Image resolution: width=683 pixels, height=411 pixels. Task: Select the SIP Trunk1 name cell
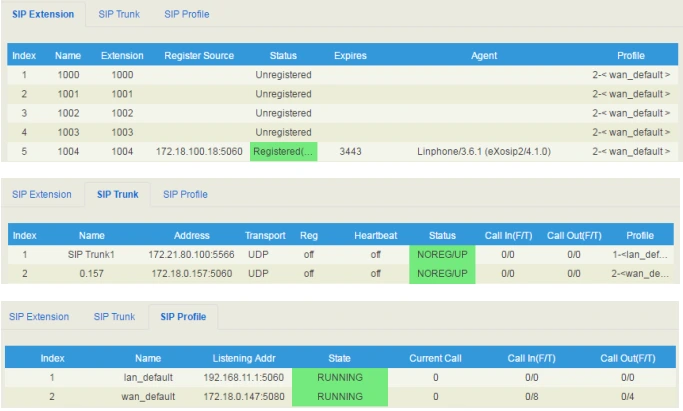click(91, 254)
